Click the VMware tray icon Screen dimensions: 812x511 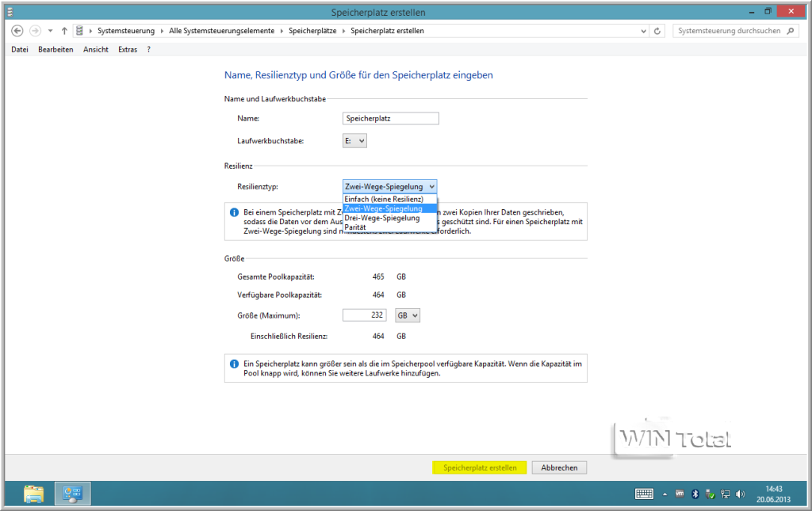(x=680, y=494)
